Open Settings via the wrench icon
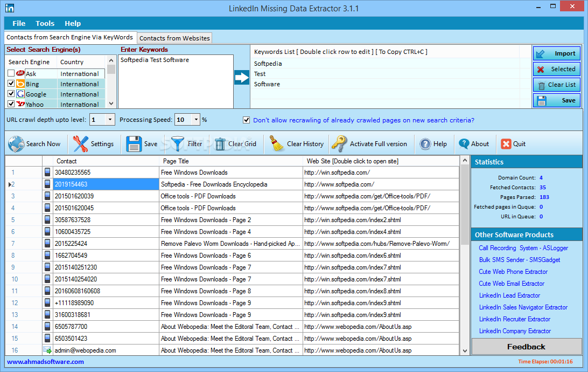The width and height of the screenshot is (588, 372). [81, 144]
